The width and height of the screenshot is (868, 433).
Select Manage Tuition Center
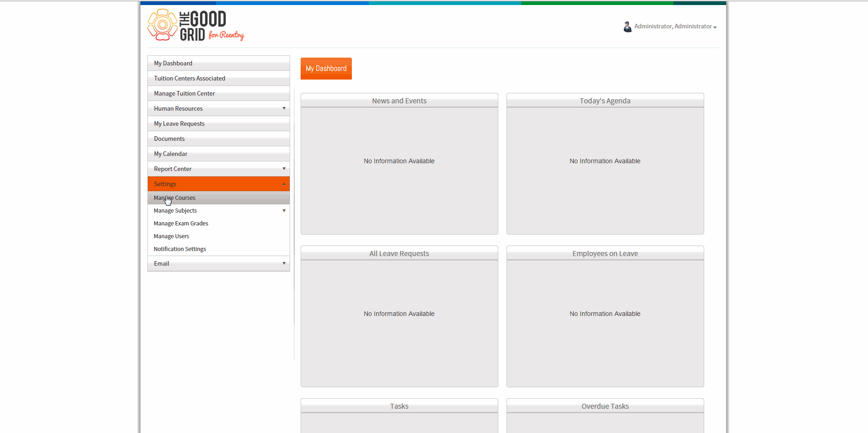coord(219,93)
